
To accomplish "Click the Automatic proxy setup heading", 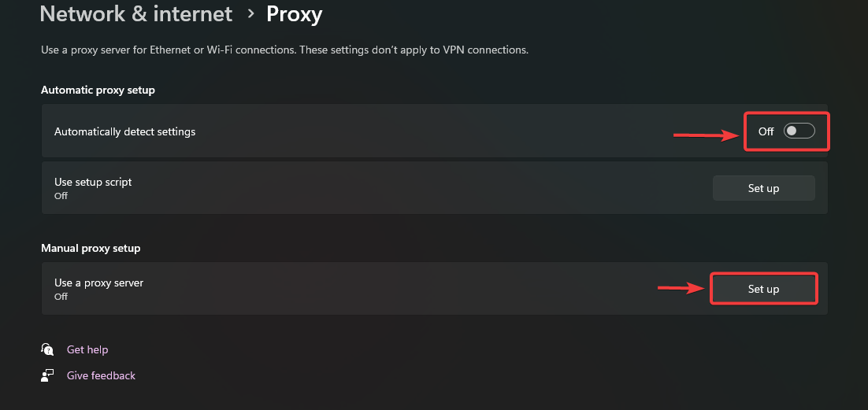I will 98,90.
